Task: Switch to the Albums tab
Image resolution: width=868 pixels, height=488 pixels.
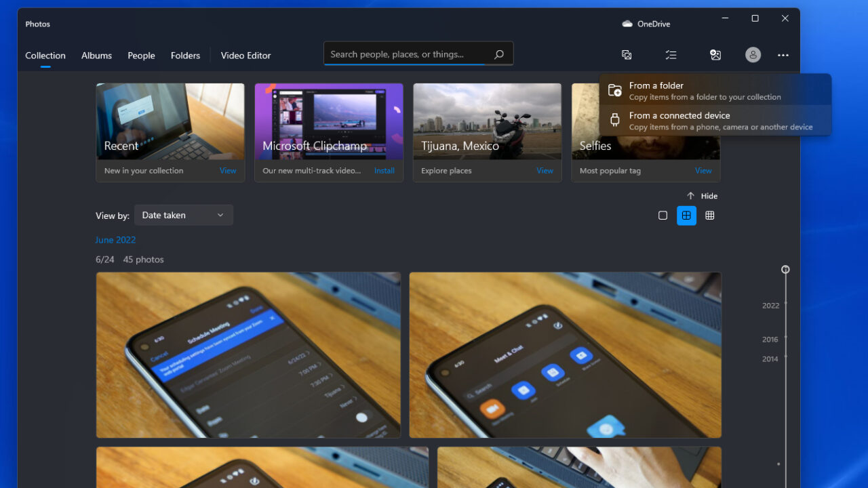Action: [x=96, y=56]
